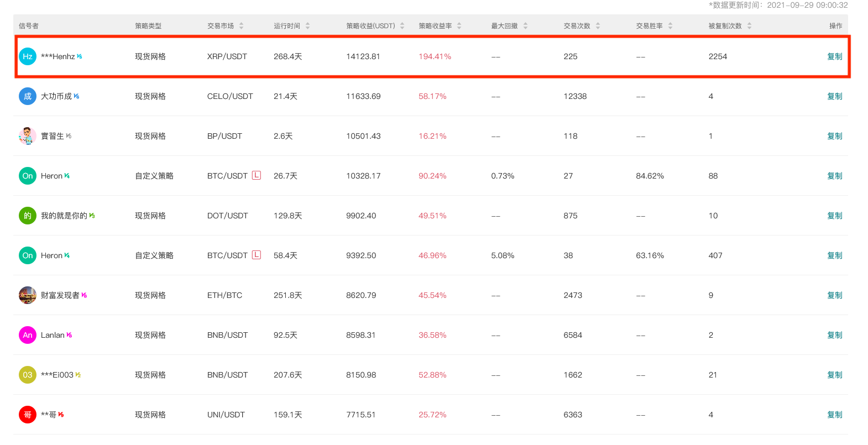Click the badge icon beside ***Henhz

click(x=80, y=56)
